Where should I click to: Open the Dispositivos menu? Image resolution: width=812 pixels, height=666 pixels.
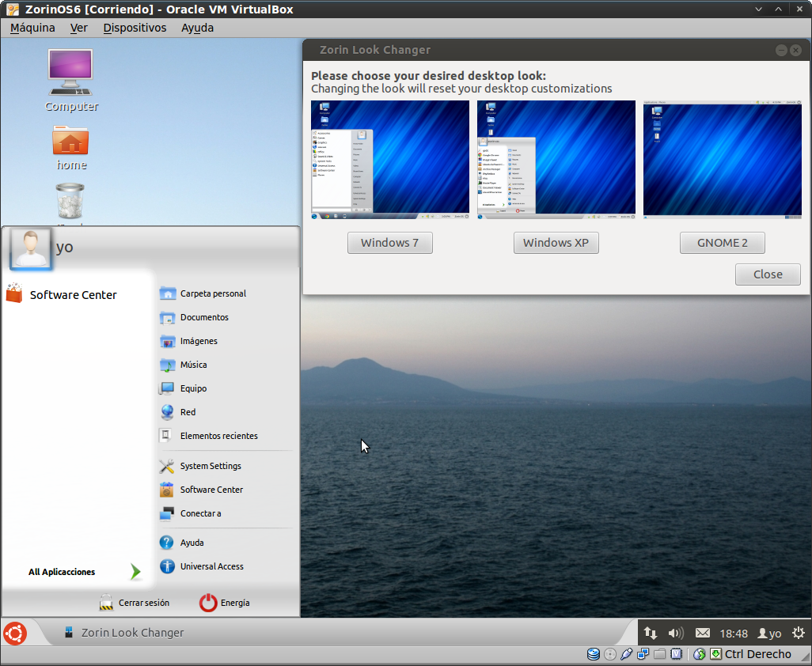[x=135, y=28]
